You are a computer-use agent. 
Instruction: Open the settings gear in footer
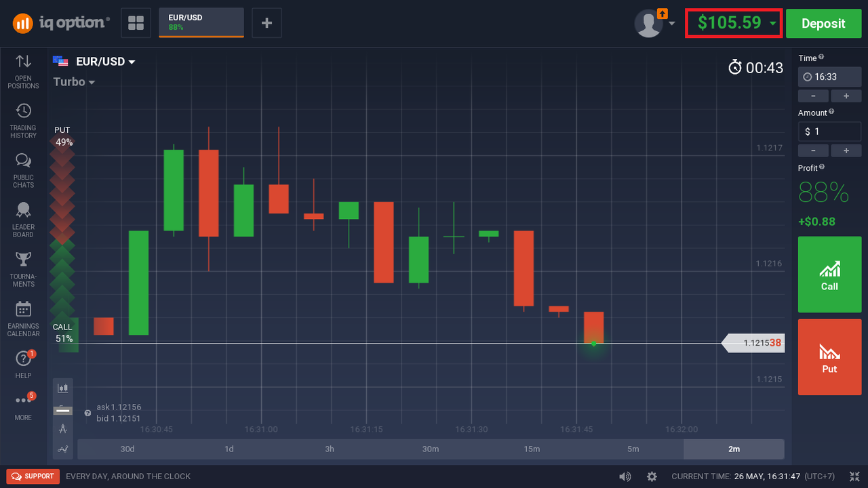coord(652,476)
